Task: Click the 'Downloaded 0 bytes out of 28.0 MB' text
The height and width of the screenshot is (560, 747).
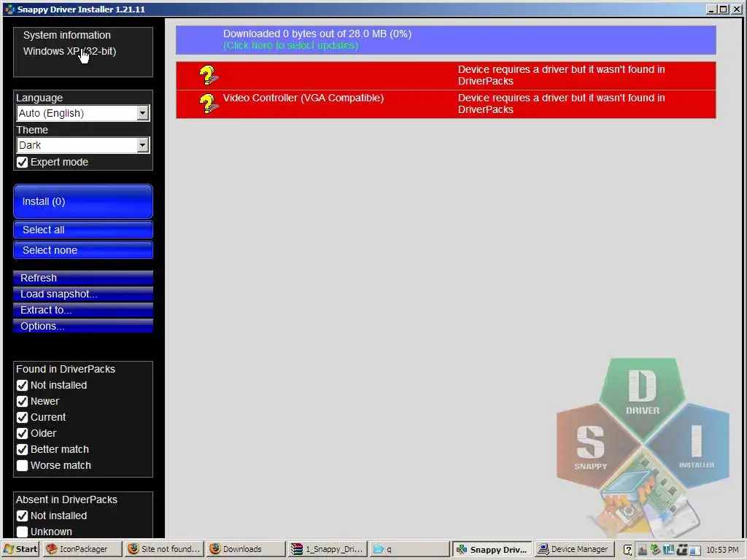Action: [317, 34]
